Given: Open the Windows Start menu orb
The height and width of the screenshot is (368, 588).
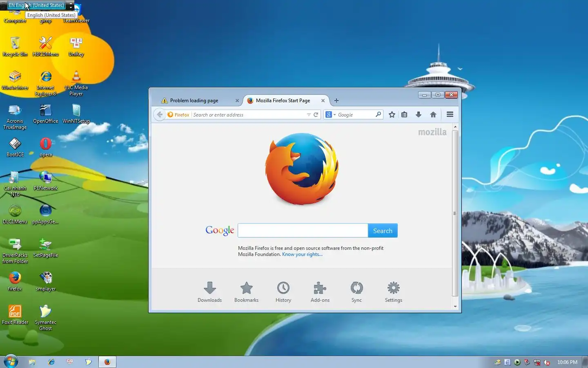Looking at the screenshot, I should [x=11, y=361].
